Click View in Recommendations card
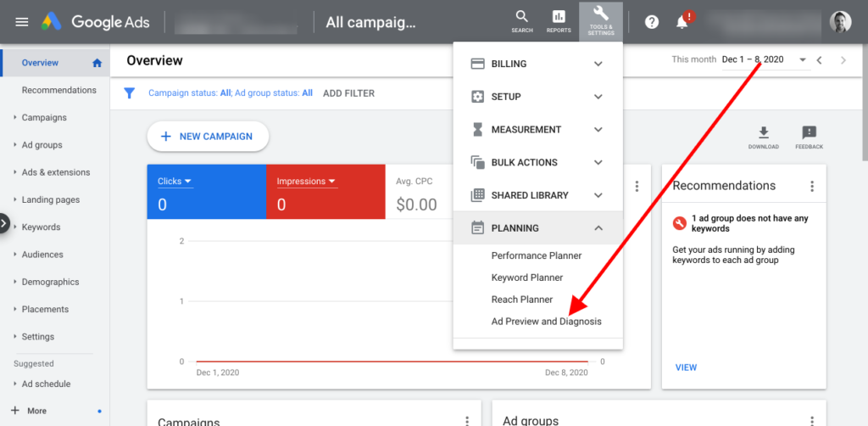 [x=686, y=367]
